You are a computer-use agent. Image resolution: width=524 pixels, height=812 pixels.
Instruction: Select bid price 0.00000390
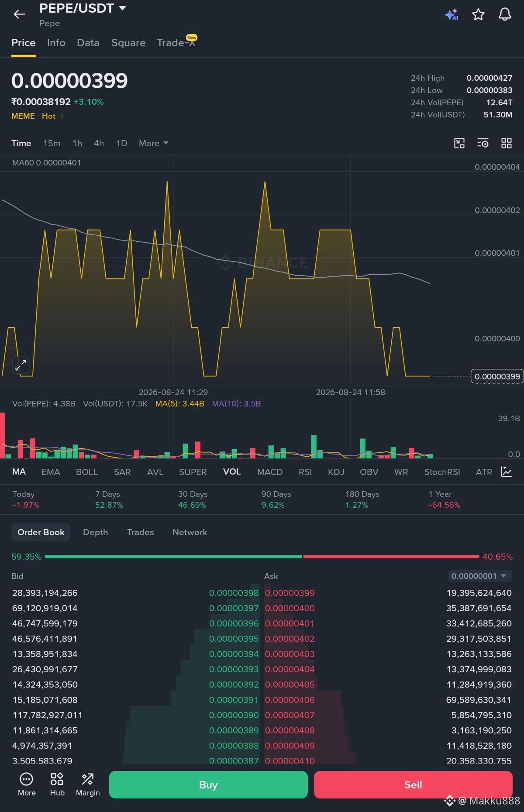(234, 715)
